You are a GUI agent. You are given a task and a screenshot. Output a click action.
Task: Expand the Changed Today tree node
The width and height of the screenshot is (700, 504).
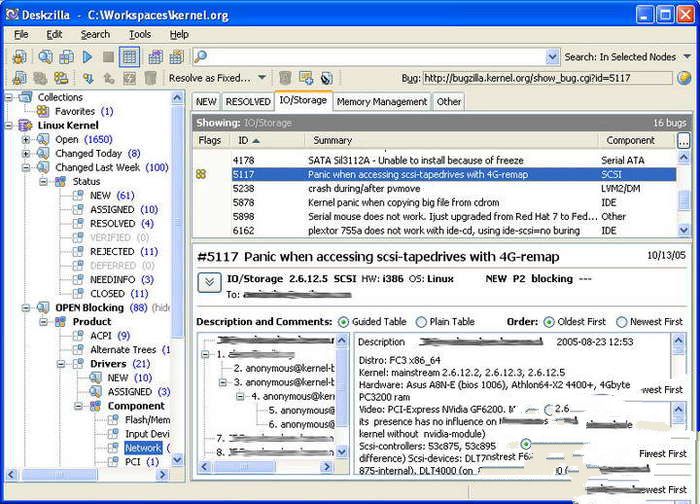26,154
